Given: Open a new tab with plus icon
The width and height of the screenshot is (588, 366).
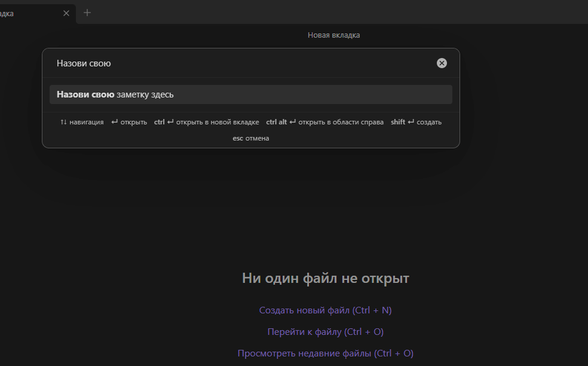Looking at the screenshot, I should coord(87,13).
